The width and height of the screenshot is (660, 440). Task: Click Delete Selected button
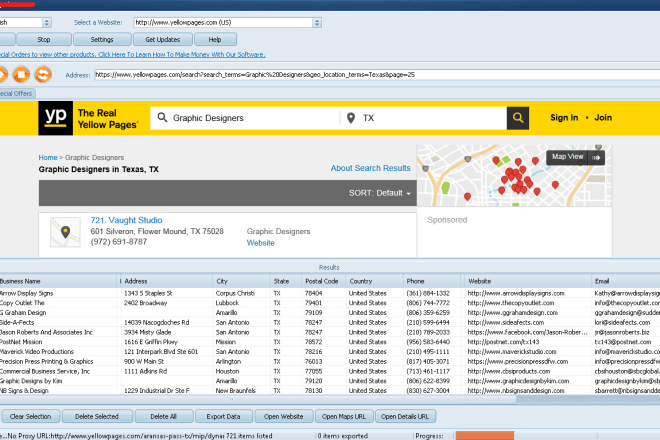pos(97,416)
